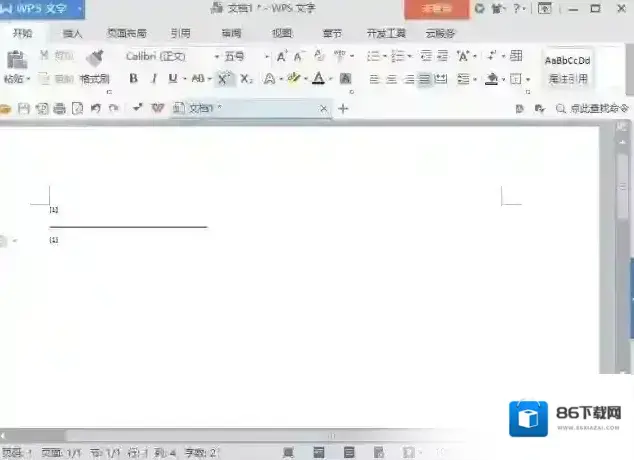Toggle Underline formatting
The width and height of the screenshot is (634, 460).
coord(173,78)
